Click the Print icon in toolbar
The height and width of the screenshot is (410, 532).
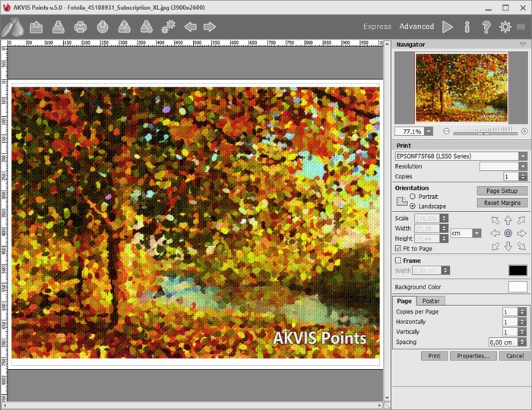pyautogui.click(x=81, y=27)
